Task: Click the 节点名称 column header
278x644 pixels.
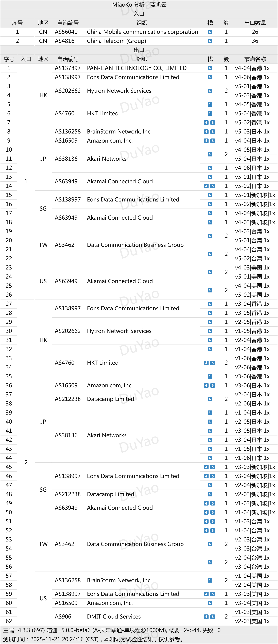Action: coord(255,59)
